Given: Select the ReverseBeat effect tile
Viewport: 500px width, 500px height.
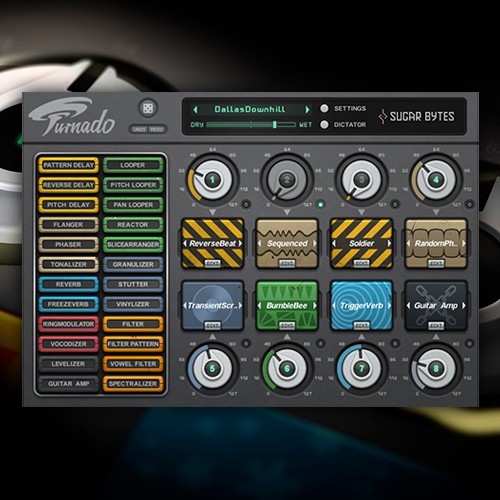Looking at the screenshot, I should click(x=213, y=243).
